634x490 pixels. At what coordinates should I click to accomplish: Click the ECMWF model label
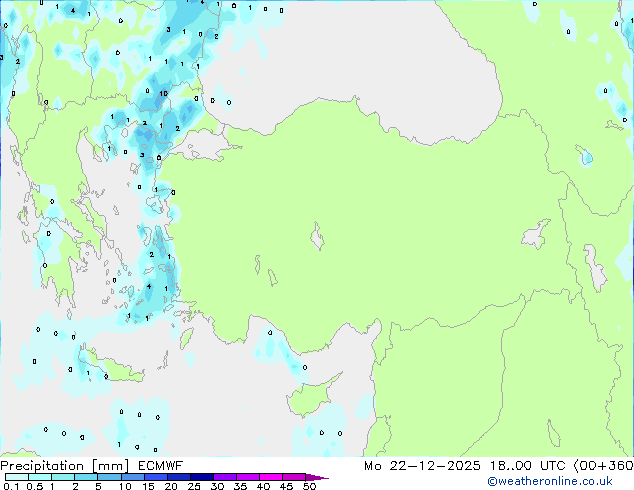pyautogui.click(x=161, y=466)
